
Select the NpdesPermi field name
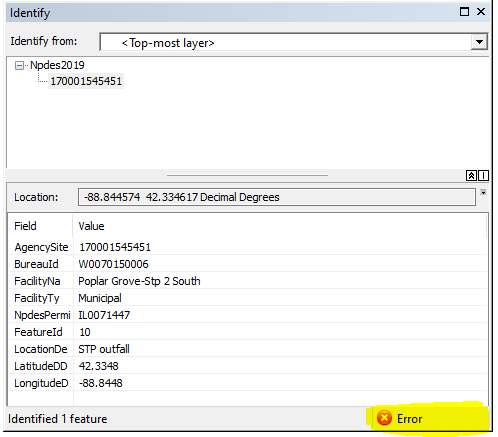(42, 315)
